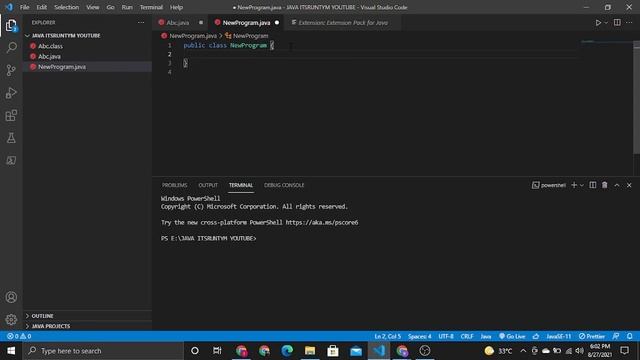
Task: Open notifications bell in status bar
Action: (x=629, y=336)
